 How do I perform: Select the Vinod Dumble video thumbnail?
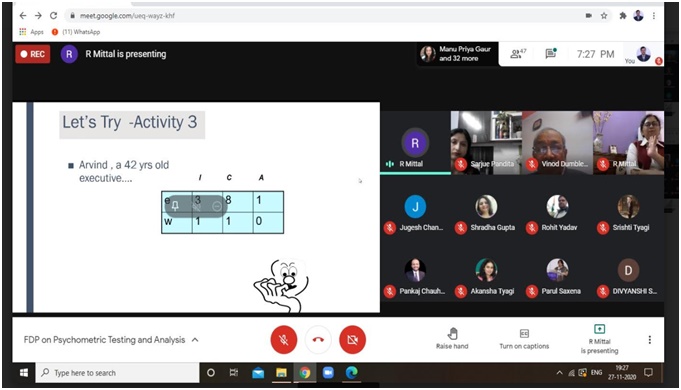tap(557, 143)
